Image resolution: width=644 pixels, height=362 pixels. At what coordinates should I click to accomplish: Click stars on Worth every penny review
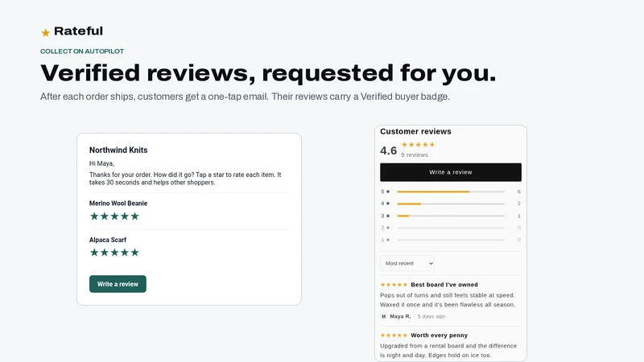point(394,335)
